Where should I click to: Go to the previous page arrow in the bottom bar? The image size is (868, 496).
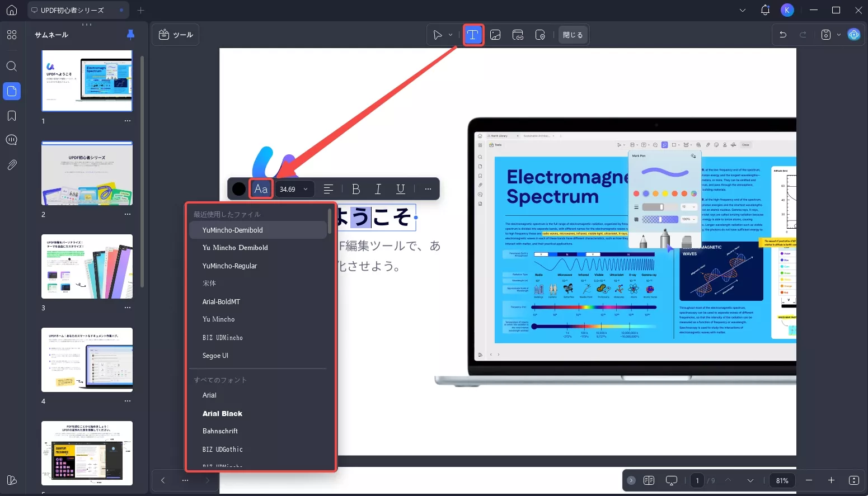pos(728,480)
